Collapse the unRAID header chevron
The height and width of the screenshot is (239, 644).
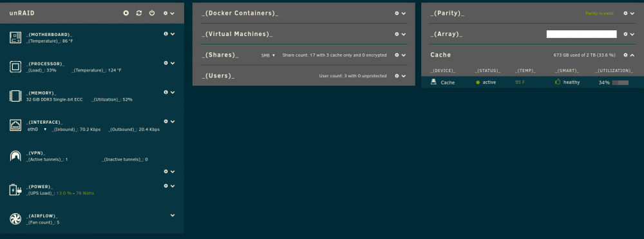173,13
